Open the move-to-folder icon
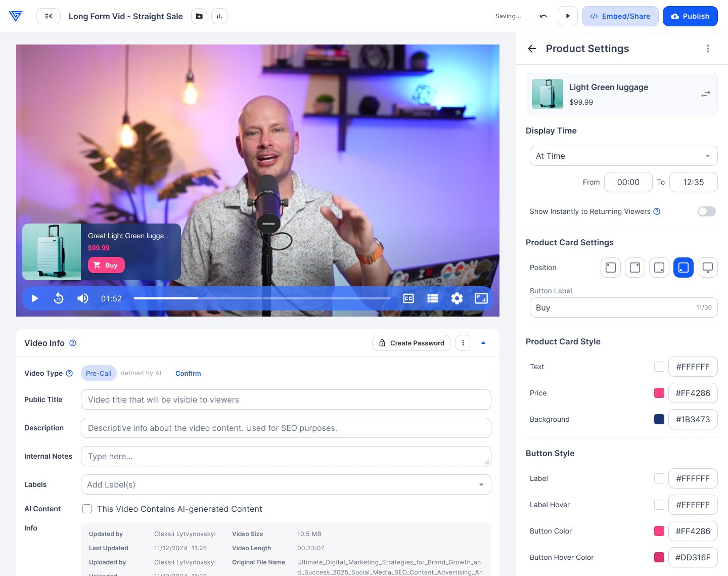 click(x=199, y=16)
